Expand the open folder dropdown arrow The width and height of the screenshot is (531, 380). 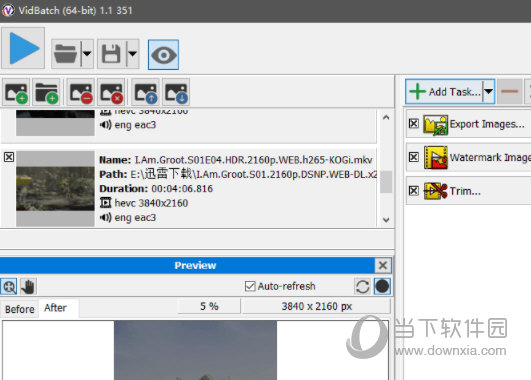[87, 54]
